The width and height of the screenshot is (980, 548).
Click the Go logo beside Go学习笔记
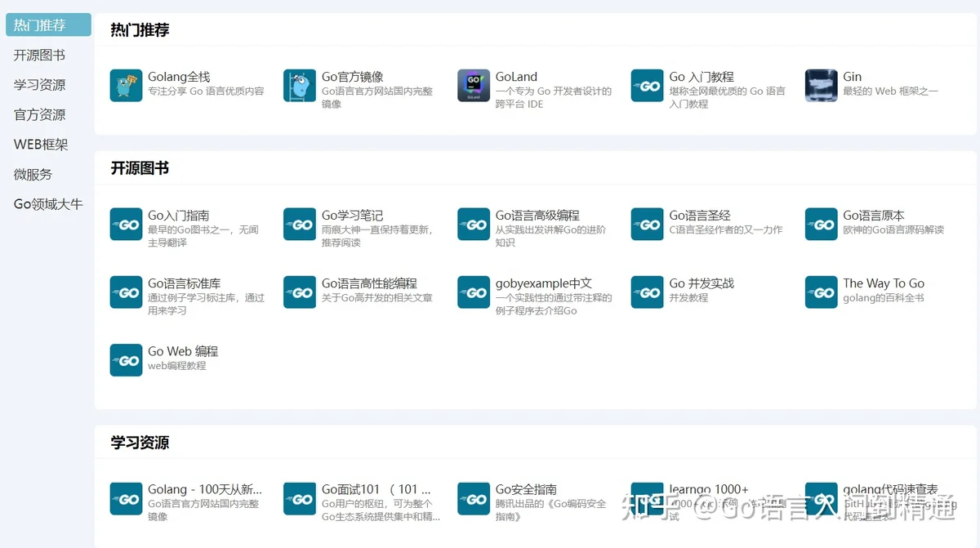(300, 225)
